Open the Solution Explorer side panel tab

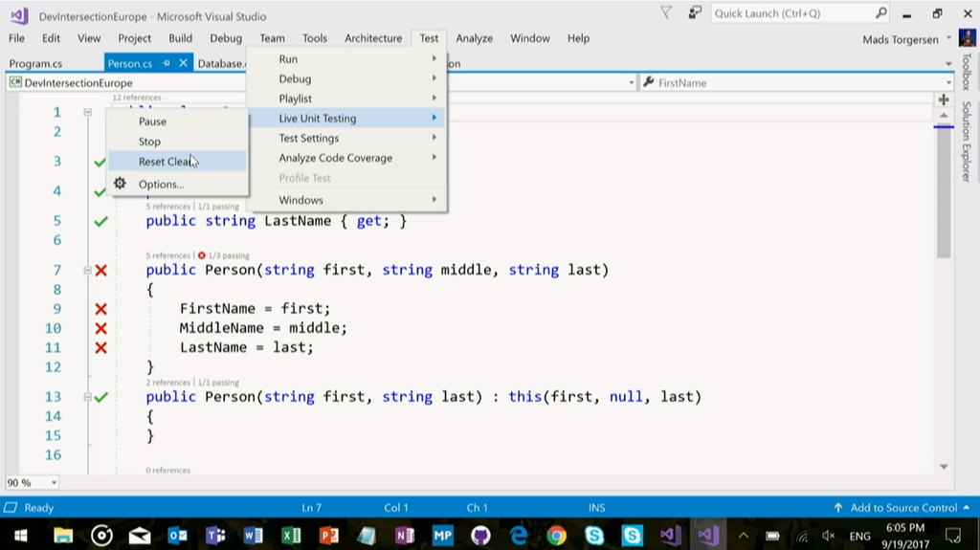pos(967,142)
